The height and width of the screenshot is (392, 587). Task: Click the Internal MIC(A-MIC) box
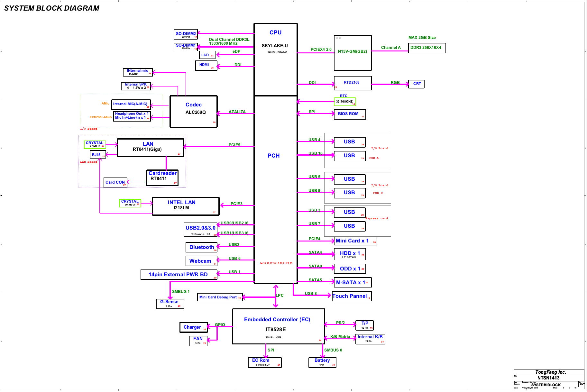[x=131, y=105]
